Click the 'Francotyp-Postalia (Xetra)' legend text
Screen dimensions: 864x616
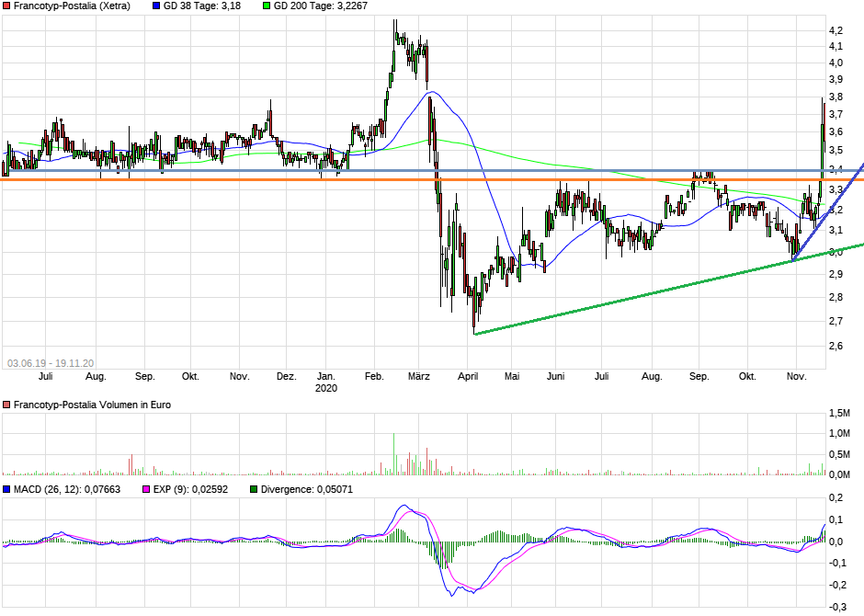coord(73,6)
